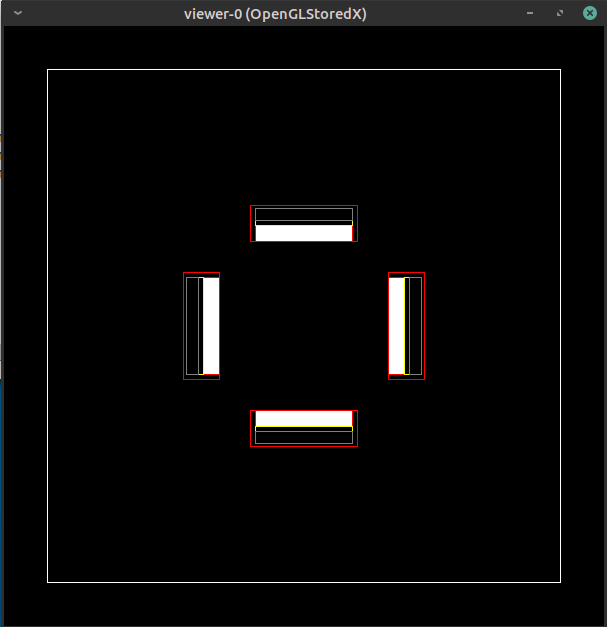Maximize the viewer-0 window
This screenshot has width=607, height=627.
tap(560, 13)
